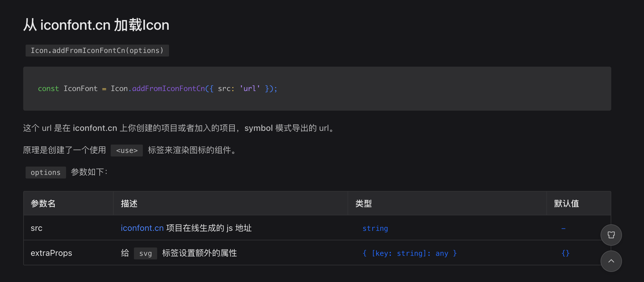
Task: Click the 参数名 table header
Action: point(43,203)
